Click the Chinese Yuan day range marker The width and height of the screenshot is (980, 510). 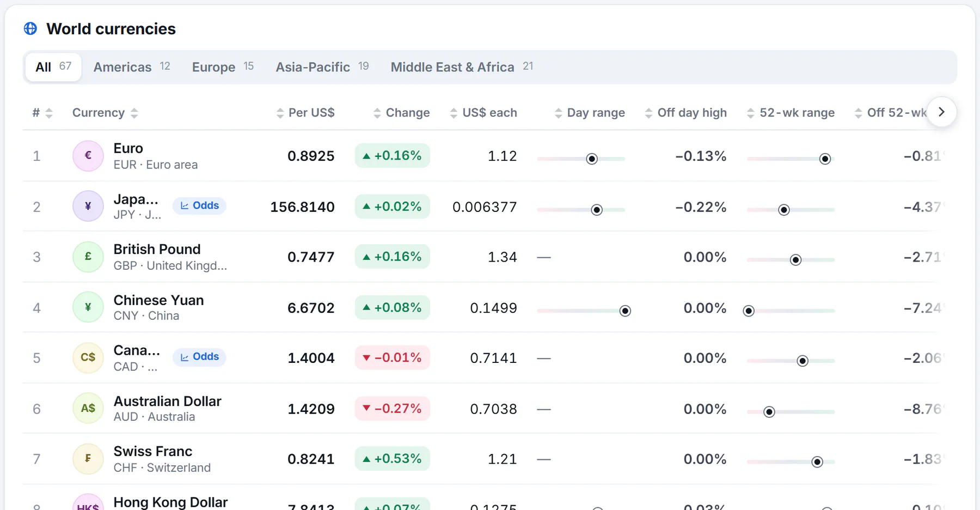pyautogui.click(x=625, y=311)
